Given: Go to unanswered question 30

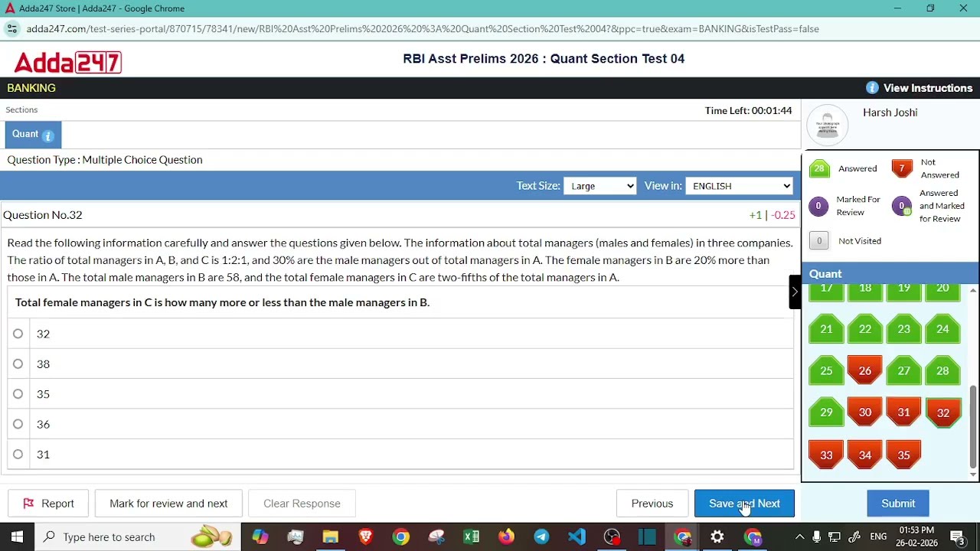Looking at the screenshot, I should [x=865, y=412].
